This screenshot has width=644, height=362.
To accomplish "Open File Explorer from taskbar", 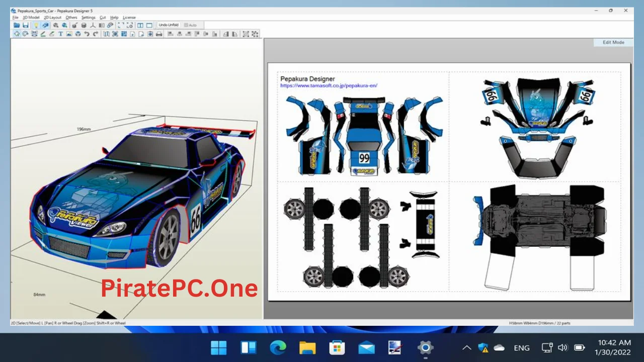I will (307, 347).
